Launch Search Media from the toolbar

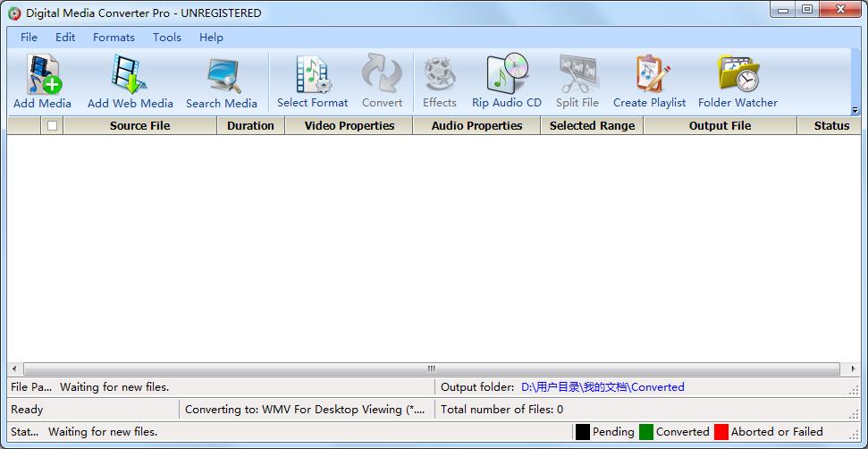(x=221, y=75)
